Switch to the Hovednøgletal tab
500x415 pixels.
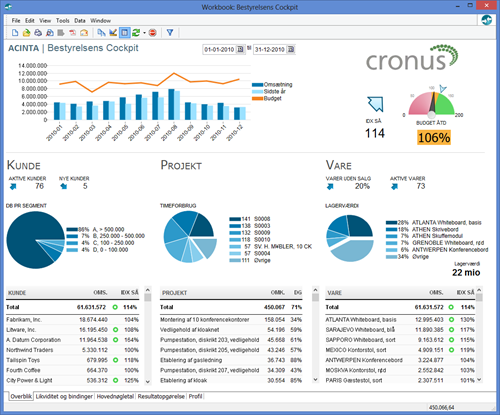[115, 396]
